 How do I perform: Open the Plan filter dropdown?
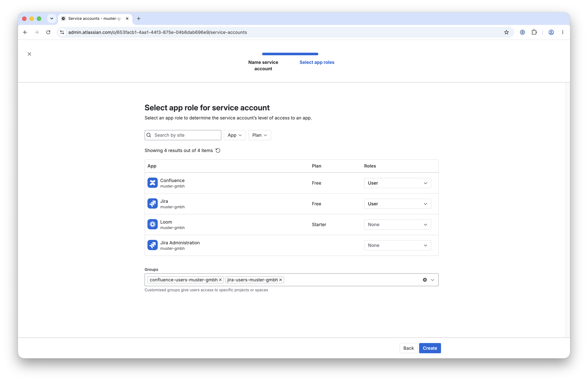click(x=260, y=135)
